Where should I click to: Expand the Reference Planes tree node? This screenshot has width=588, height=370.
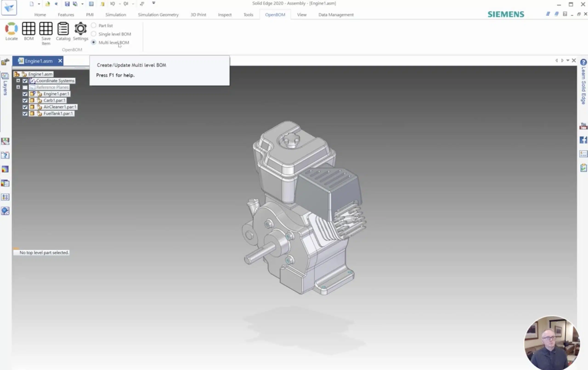[18, 87]
